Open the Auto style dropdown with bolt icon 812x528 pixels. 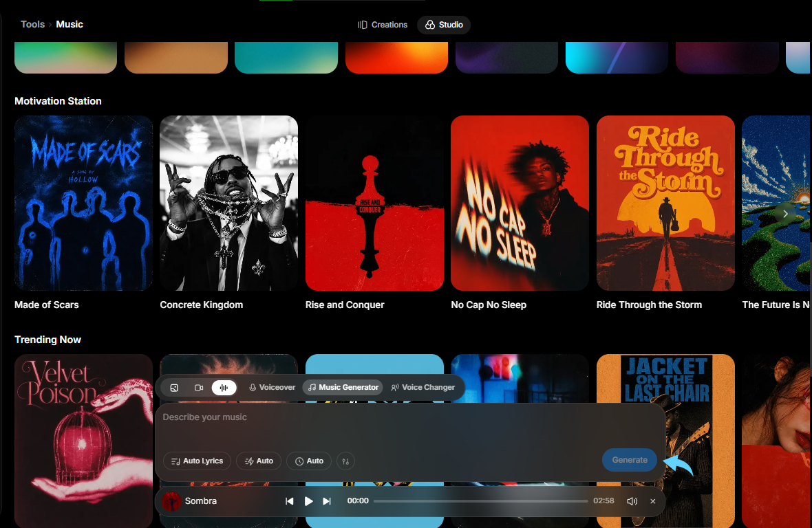(259, 461)
